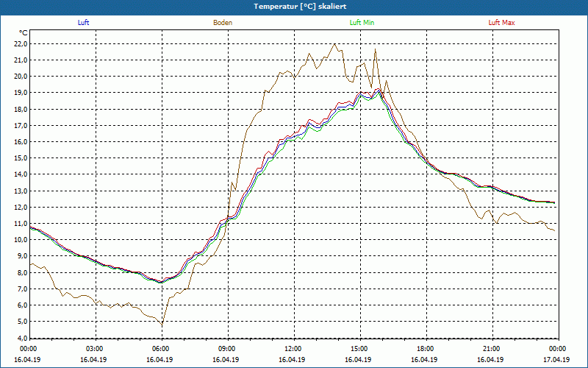Click the Luft curve minimum at 06:00
The width and height of the screenshot is (588, 368).
pyautogui.click(x=161, y=282)
